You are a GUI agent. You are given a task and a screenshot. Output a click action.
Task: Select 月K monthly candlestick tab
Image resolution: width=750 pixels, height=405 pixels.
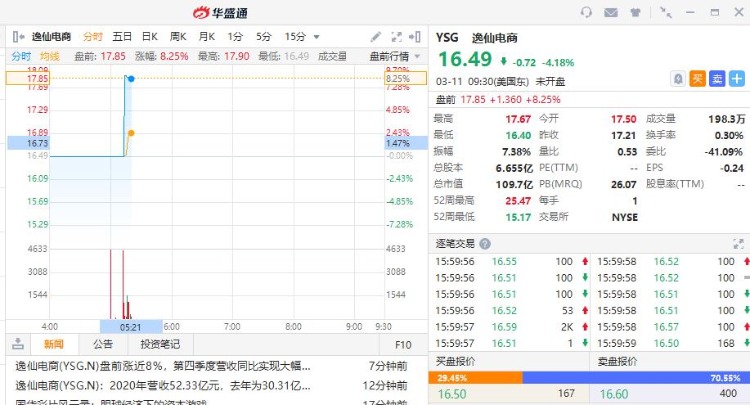tap(207, 37)
